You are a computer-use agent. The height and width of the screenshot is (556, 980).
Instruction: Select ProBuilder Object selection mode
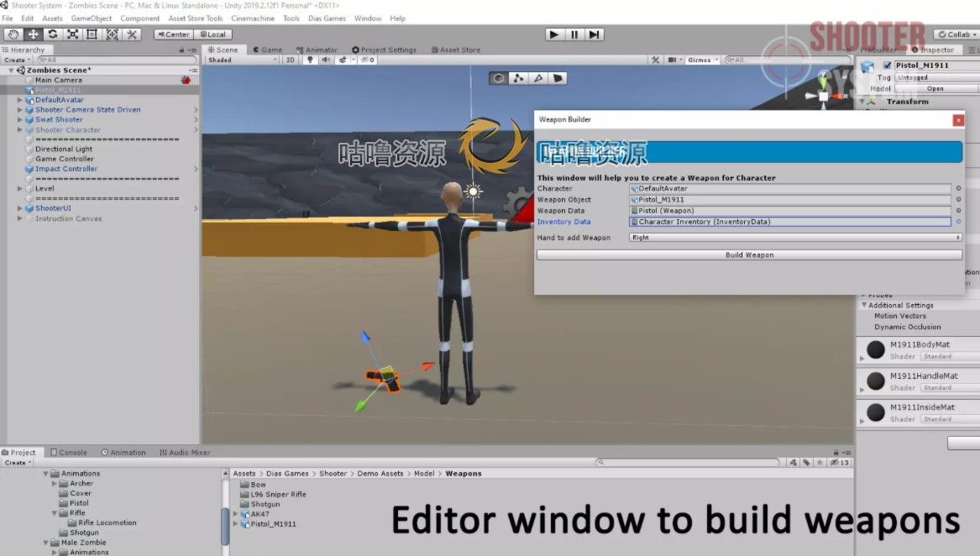498,78
